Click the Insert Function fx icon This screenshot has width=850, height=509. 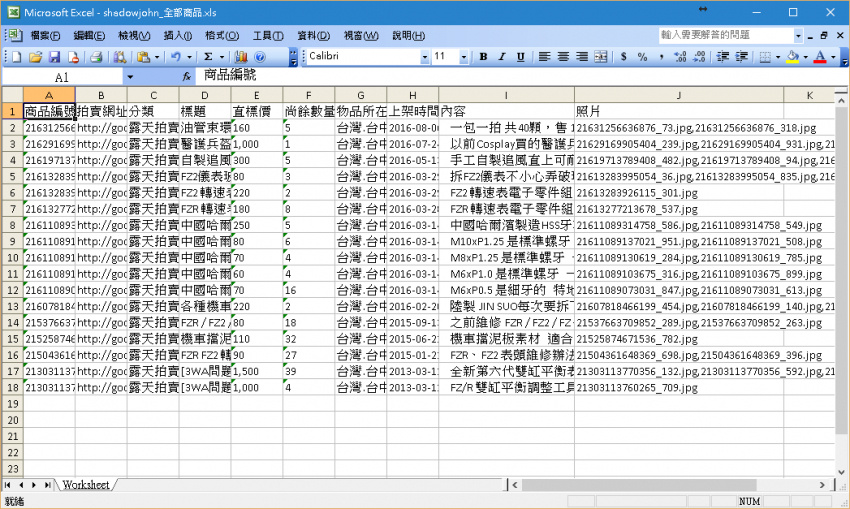pyautogui.click(x=186, y=77)
